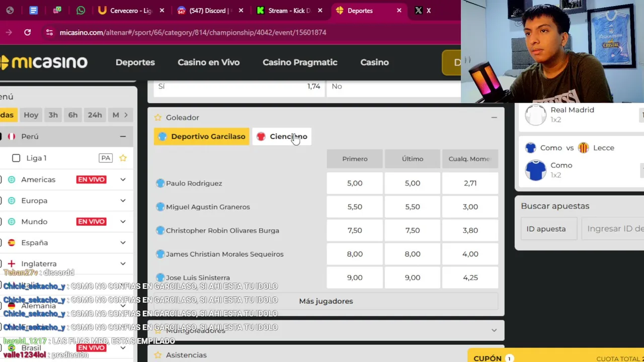
Task: Collapse the Goleador market section
Action: 494,117
